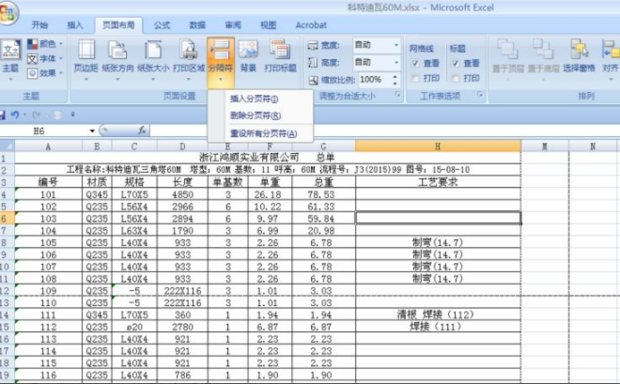Open the 调整为合适大小 dialog launcher
620x384 pixels.
coord(398,95)
